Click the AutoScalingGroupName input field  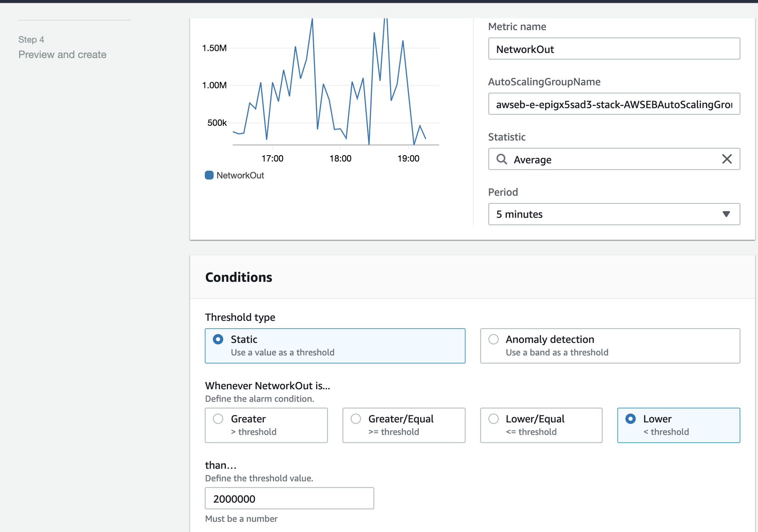(x=614, y=104)
